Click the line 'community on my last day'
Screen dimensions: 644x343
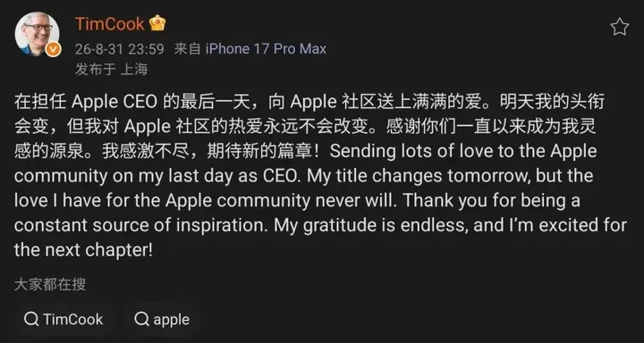303,176
